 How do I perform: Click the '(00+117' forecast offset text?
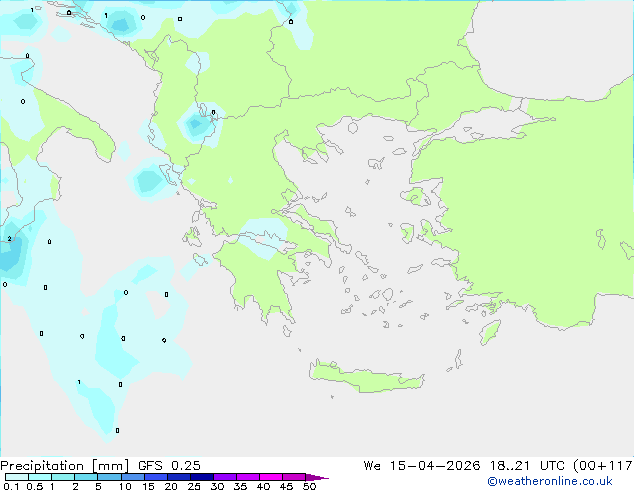[603, 466]
